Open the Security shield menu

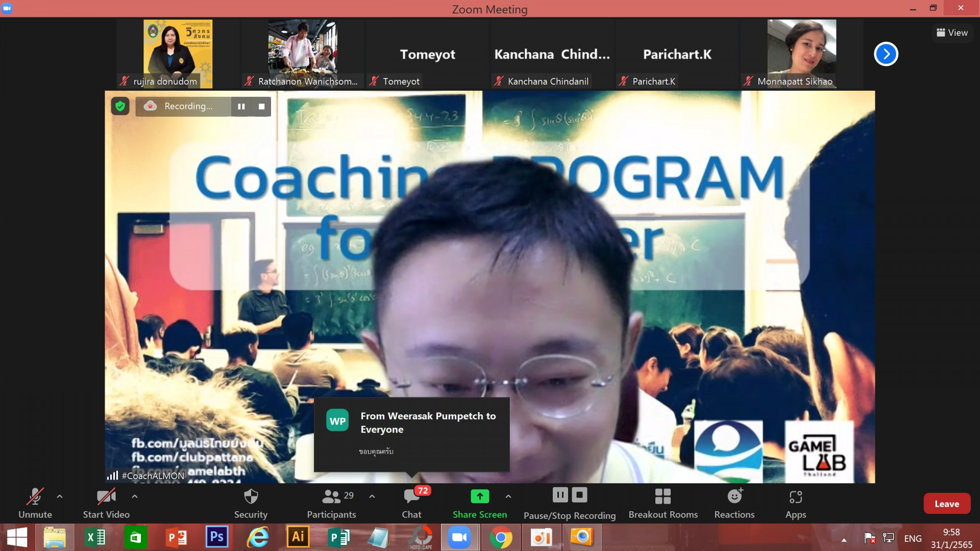tap(251, 503)
